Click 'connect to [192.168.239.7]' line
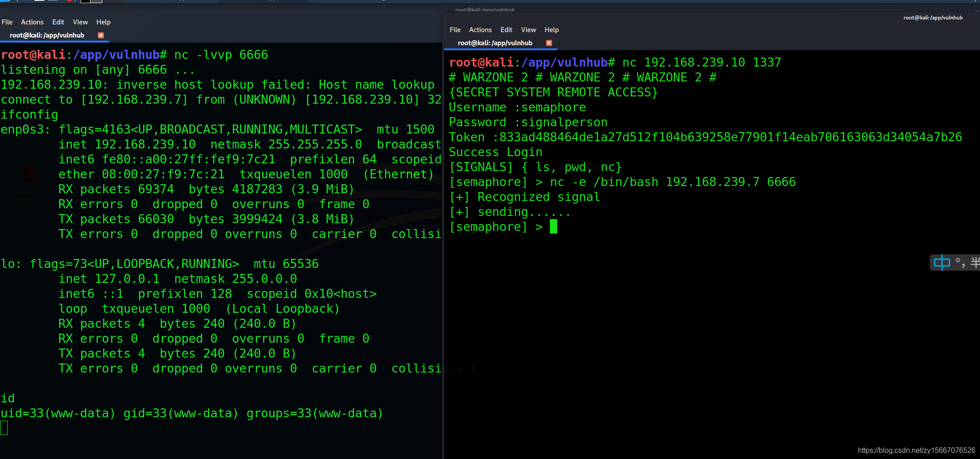 point(221,100)
